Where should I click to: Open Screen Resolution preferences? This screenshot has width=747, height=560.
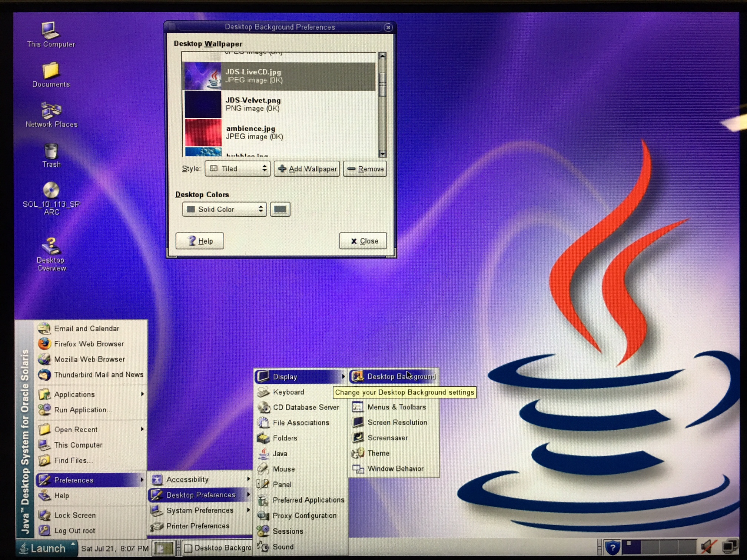tap(394, 422)
